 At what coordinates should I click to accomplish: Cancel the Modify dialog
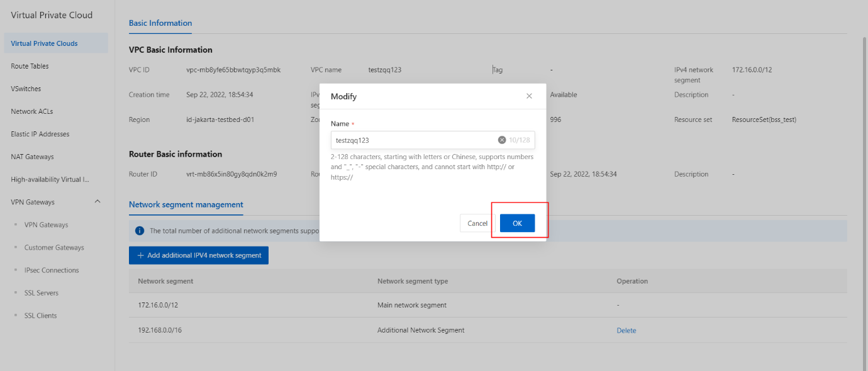click(477, 223)
